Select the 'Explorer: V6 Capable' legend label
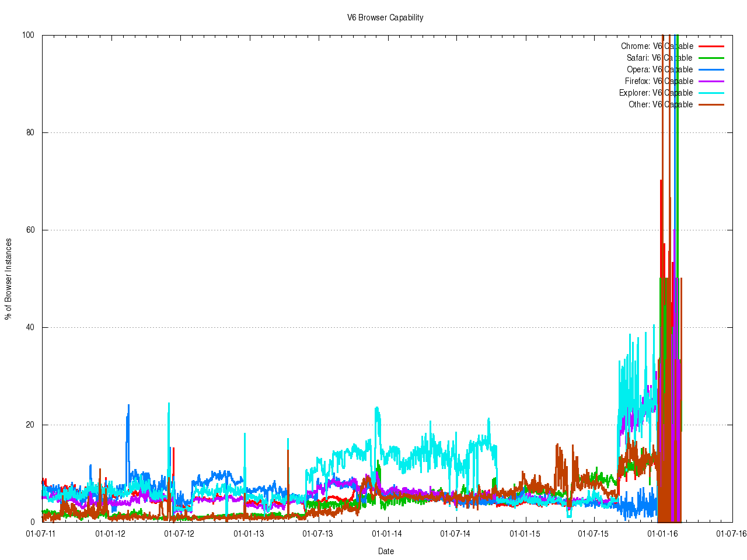747x560 pixels. point(656,93)
